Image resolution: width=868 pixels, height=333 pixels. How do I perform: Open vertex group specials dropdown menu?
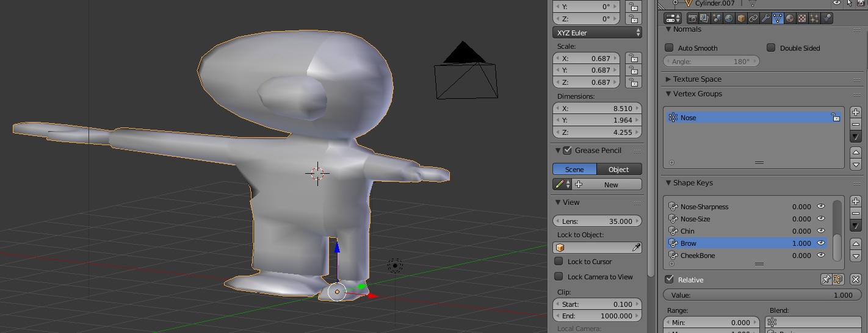856,137
